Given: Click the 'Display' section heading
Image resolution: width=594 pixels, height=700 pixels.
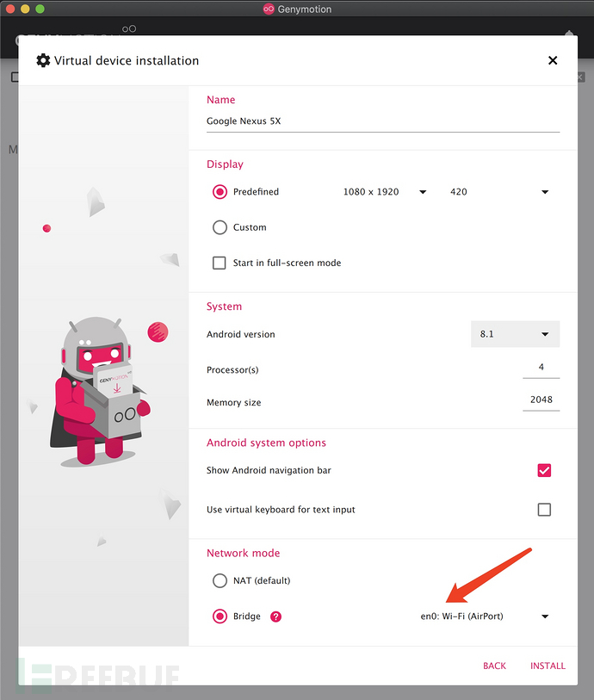Looking at the screenshot, I should [225, 164].
